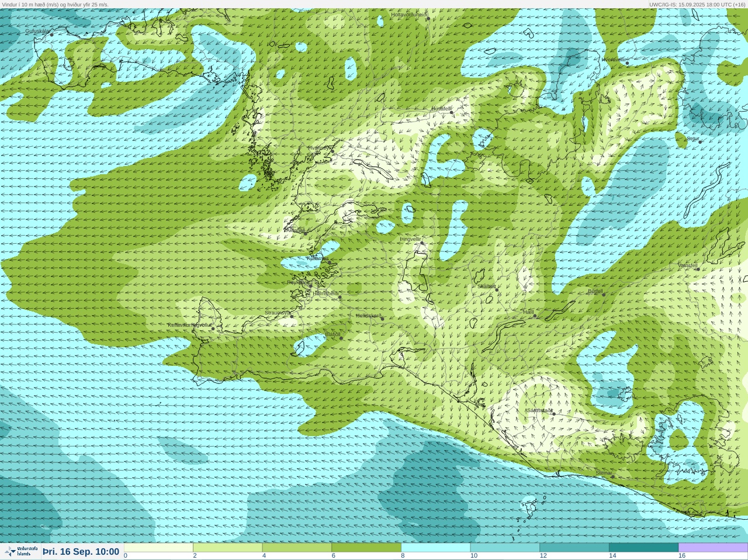The image size is (748, 560).
Task: Click the legend tick label 8
Action: click(x=403, y=555)
